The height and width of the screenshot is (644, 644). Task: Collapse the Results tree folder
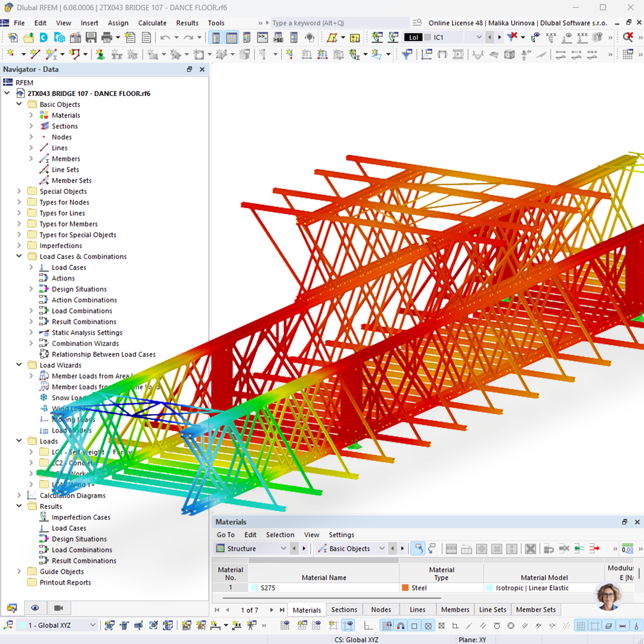coord(19,506)
